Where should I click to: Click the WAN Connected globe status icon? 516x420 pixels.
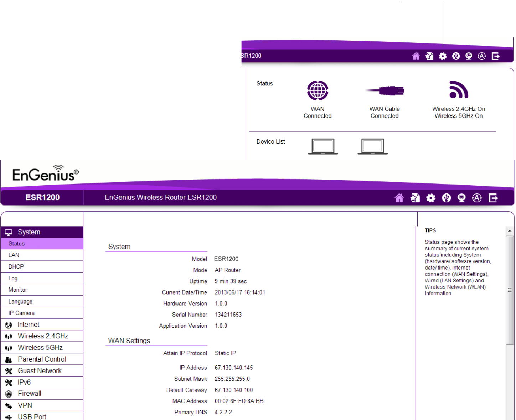coord(318,90)
